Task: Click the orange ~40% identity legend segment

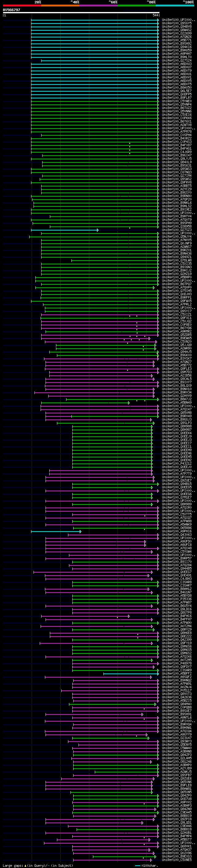Action: point(60,6)
